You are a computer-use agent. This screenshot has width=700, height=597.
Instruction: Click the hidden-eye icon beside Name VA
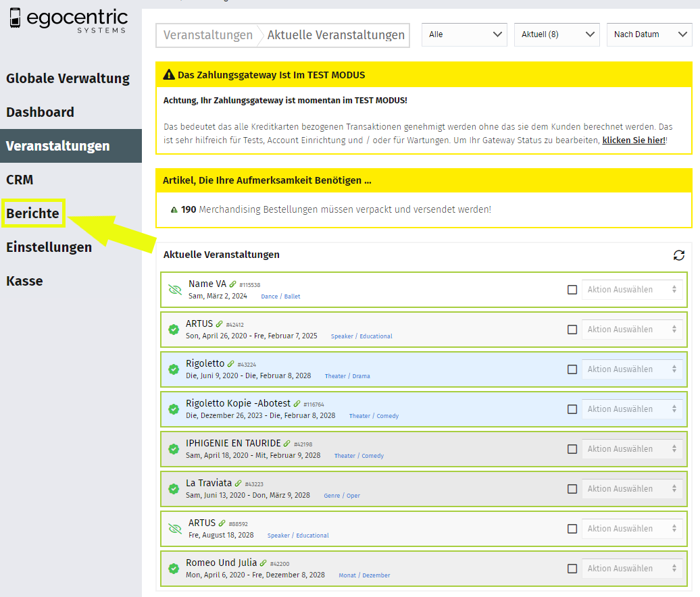coord(175,290)
